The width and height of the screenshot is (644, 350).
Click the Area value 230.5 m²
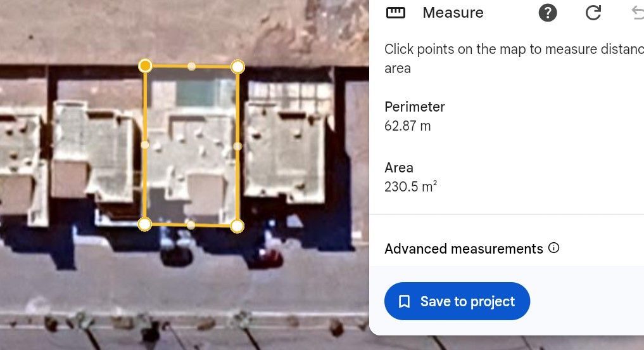(411, 186)
